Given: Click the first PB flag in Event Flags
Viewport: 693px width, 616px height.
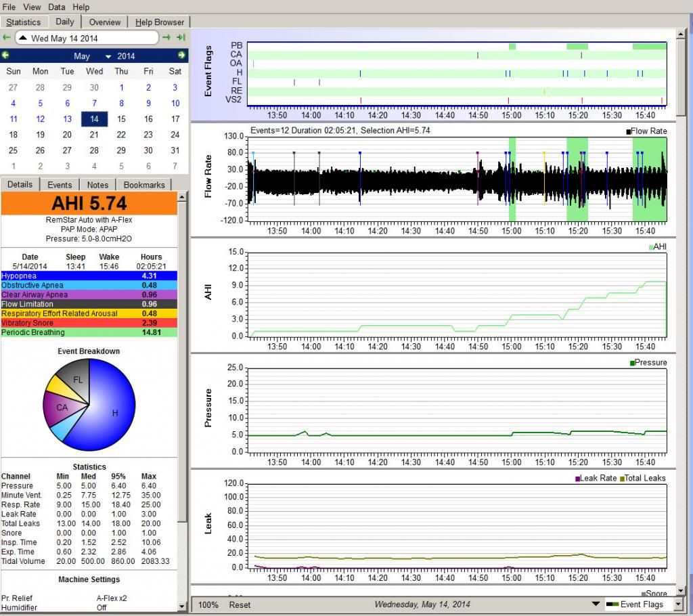Looking at the screenshot, I should tap(512, 46).
